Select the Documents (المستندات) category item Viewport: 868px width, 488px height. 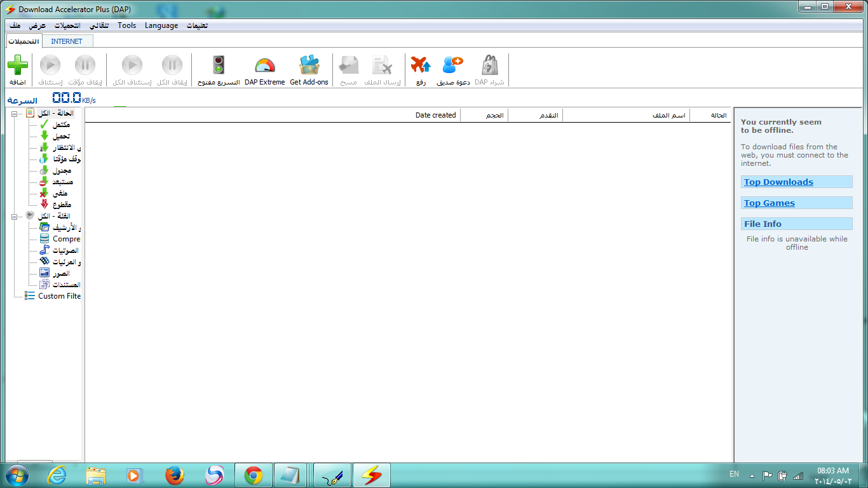point(60,285)
